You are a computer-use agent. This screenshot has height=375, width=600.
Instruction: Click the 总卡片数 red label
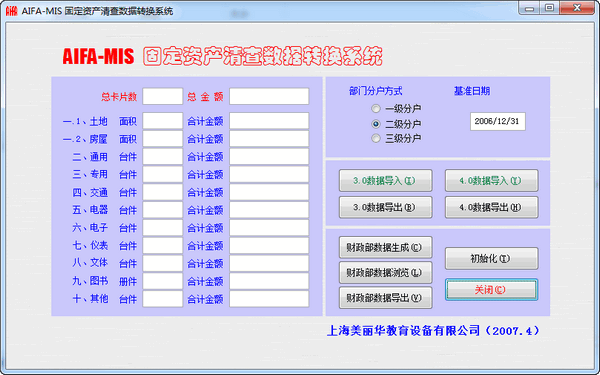point(119,97)
